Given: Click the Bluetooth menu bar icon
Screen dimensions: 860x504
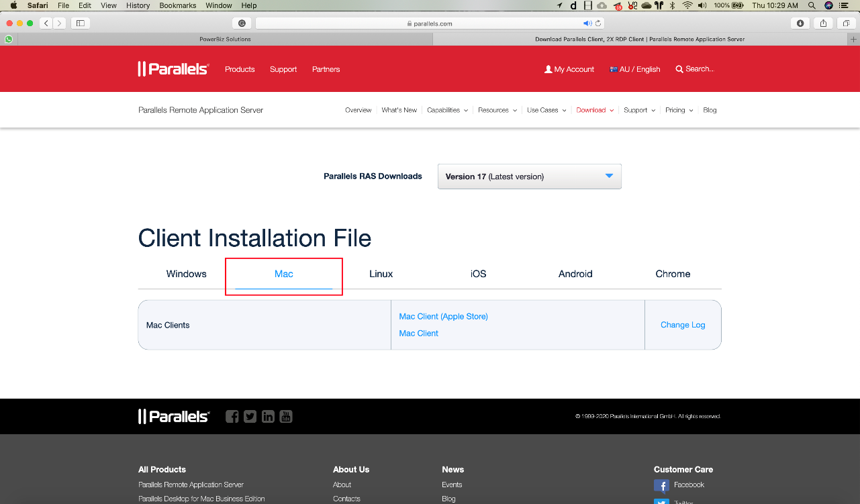Looking at the screenshot, I should pyautogui.click(x=673, y=5).
